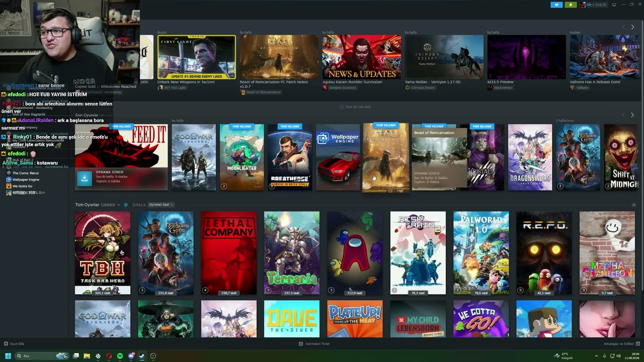The width and height of the screenshot is (644, 362).
Task: Open Spotify from taskbar
Action: [x=120, y=356]
